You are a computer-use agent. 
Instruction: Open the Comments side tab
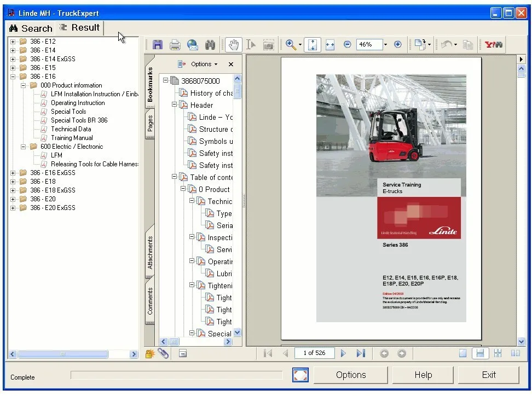(149, 301)
